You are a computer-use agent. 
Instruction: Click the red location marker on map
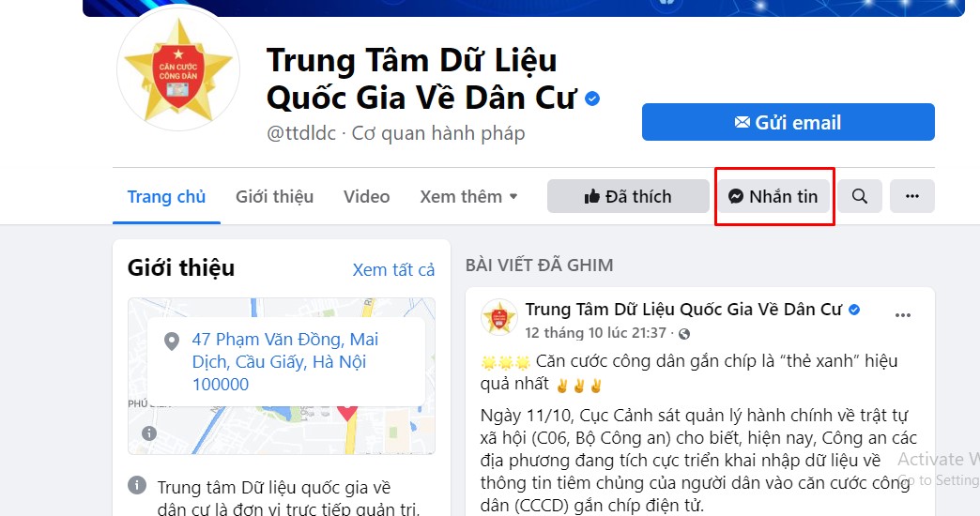(347, 412)
